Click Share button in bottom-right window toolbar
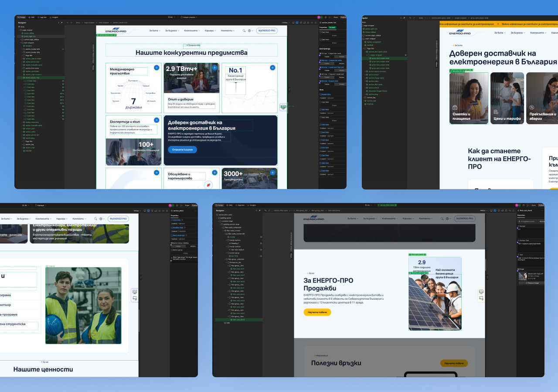This screenshot has height=392, width=558. click(534, 205)
